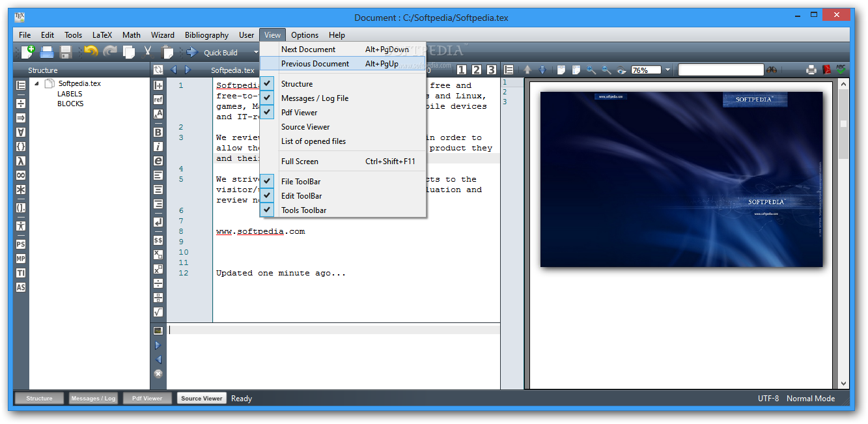The height and width of the screenshot is (424, 868).
Task: Click the New document icon
Action: point(27,52)
